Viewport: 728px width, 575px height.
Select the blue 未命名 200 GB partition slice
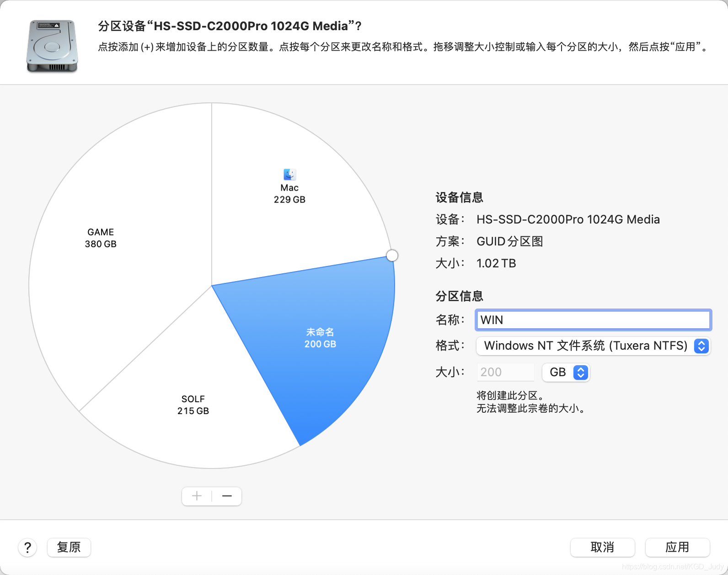[x=320, y=338]
